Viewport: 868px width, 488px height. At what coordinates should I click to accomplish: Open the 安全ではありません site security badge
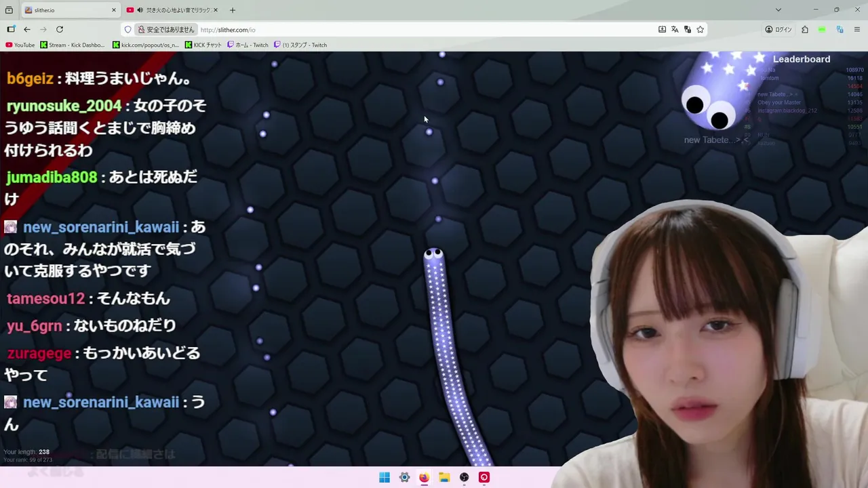pyautogui.click(x=166, y=29)
